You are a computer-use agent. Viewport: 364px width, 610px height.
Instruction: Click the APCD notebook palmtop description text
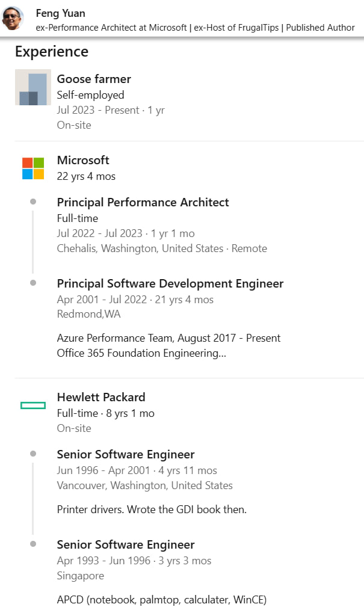161,600
